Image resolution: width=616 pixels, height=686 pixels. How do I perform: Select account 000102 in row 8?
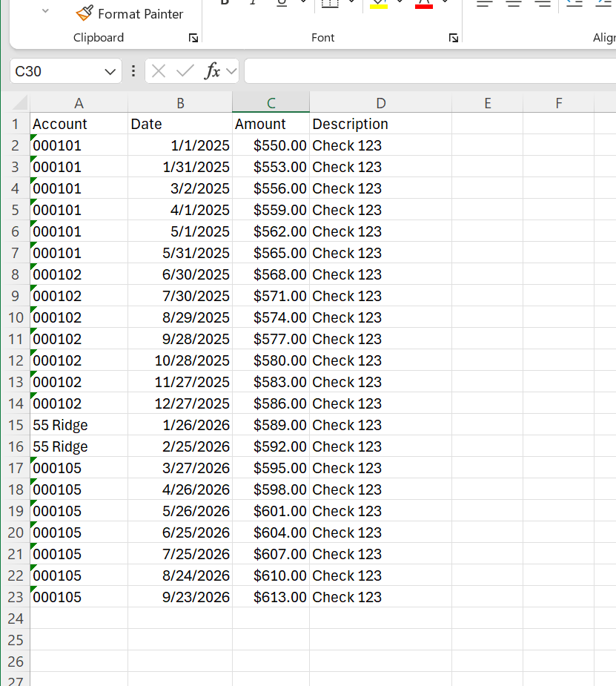(x=79, y=274)
